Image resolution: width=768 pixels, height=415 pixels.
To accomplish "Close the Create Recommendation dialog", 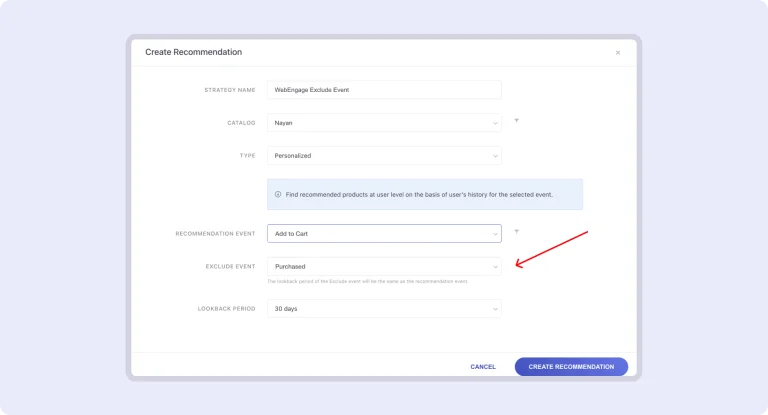I will [617, 53].
